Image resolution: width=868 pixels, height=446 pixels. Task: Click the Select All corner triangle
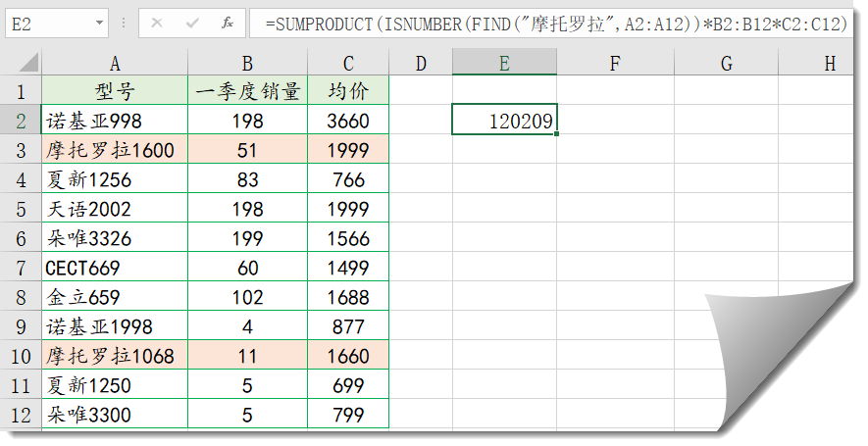click(28, 63)
